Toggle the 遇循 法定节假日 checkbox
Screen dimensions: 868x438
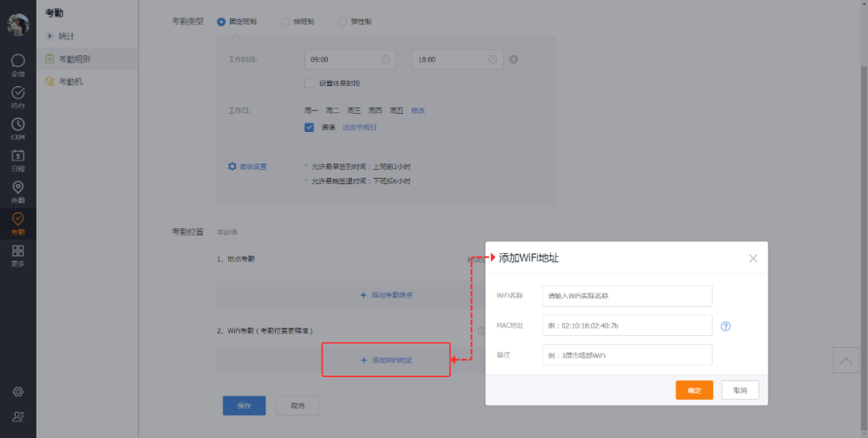click(x=309, y=127)
